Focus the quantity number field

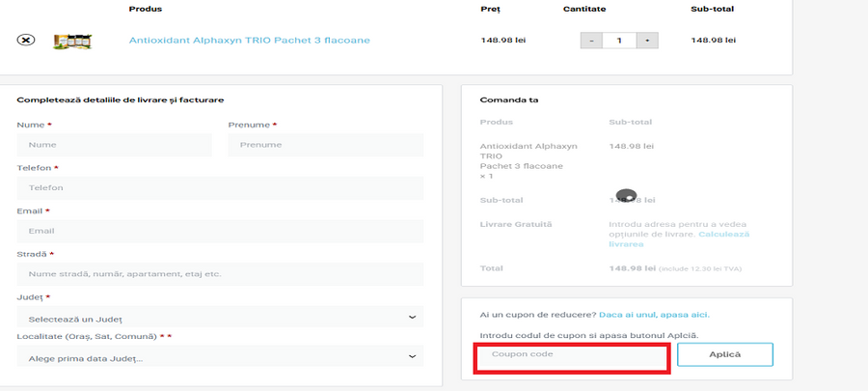[619, 41]
